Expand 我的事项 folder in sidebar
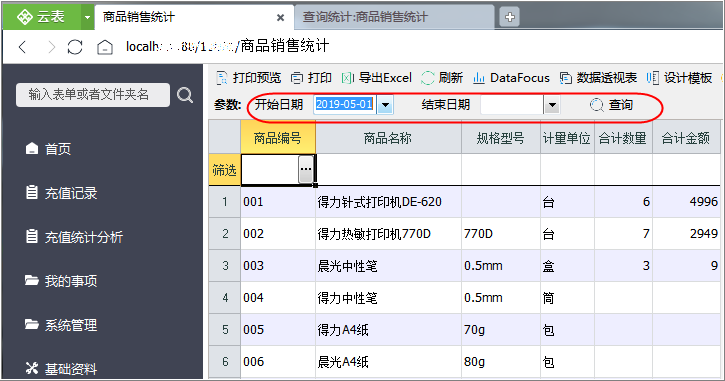The width and height of the screenshot is (725, 381). [x=71, y=281]
